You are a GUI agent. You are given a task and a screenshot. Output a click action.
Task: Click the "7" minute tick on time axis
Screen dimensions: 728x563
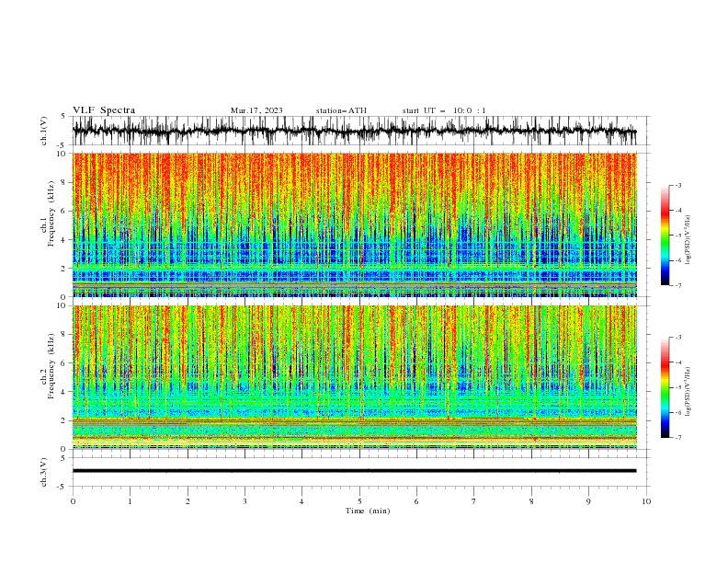click(474, 501)
